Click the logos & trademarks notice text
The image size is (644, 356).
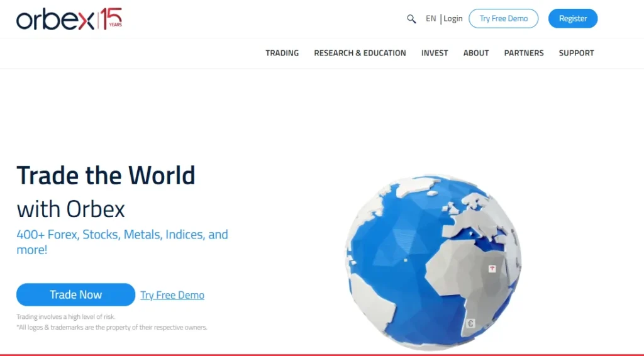112,327
